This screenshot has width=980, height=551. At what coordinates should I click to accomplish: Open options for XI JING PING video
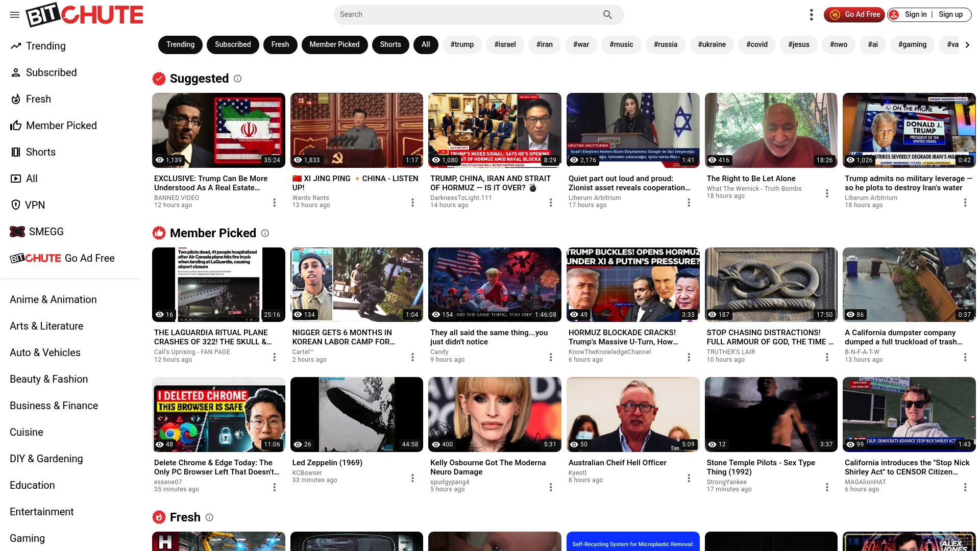click(412, 203)
